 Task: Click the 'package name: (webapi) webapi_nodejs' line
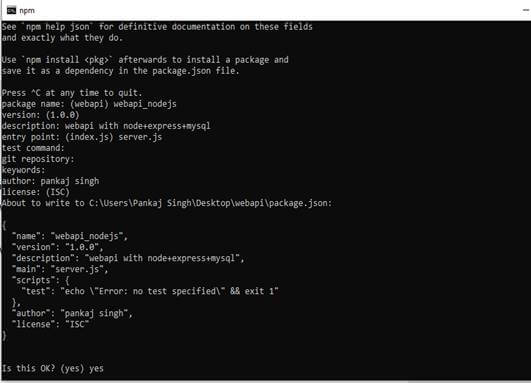pos(89,104)
